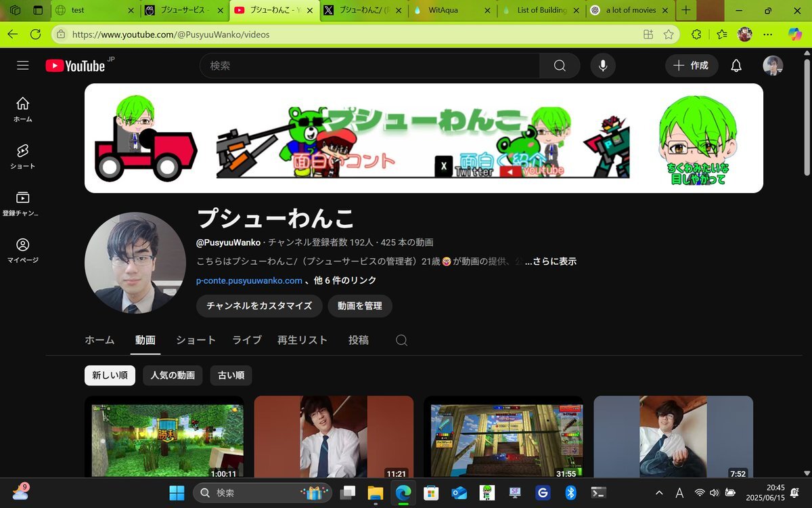The width and height of the screenshot is (812, 508).
Task: Open the 7:52 video thumbnail
Action: point(673,437)
